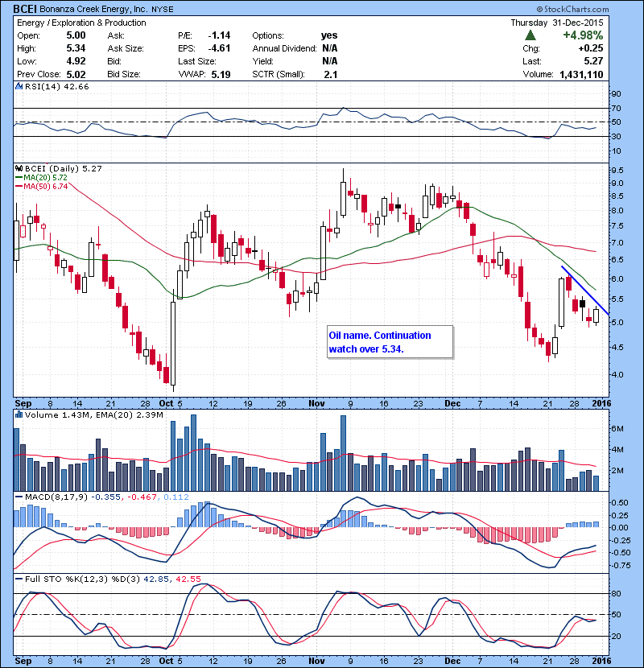This screenshot has width=644, height=668.
Task: Click the Open value "5.00"
Action: point(76,35)
